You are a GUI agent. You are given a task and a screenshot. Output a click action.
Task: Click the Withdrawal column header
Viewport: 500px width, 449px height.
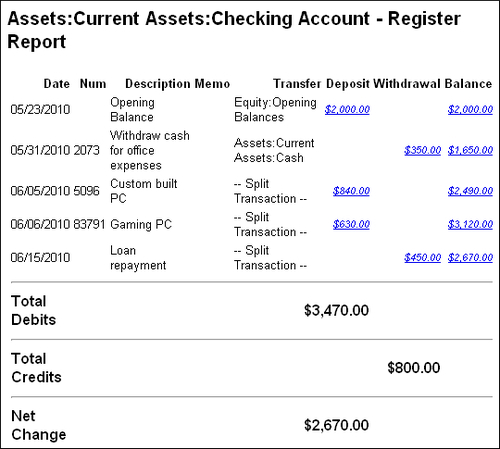point(407,84)
